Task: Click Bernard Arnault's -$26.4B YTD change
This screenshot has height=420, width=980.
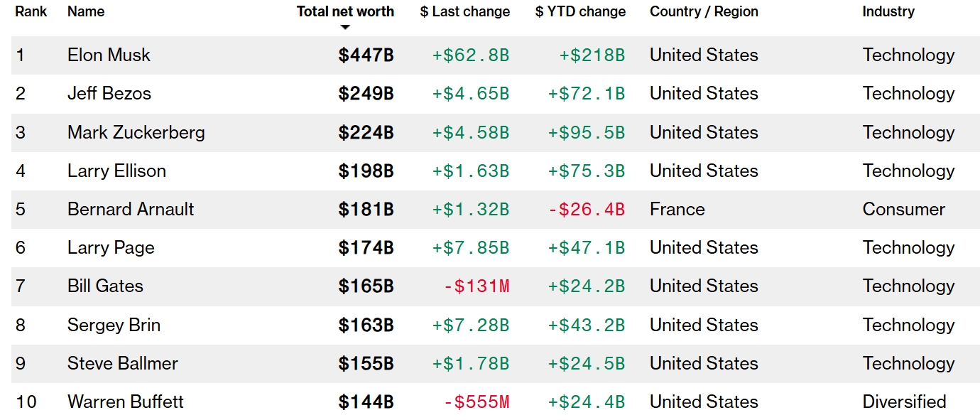Action: [x=587, y=210]
